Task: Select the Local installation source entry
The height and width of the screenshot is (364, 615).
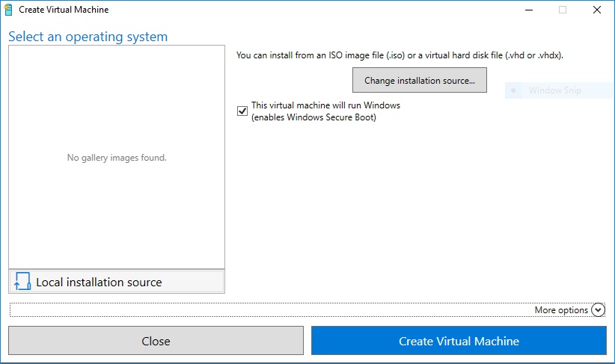Action: click(x=117, y=282)
